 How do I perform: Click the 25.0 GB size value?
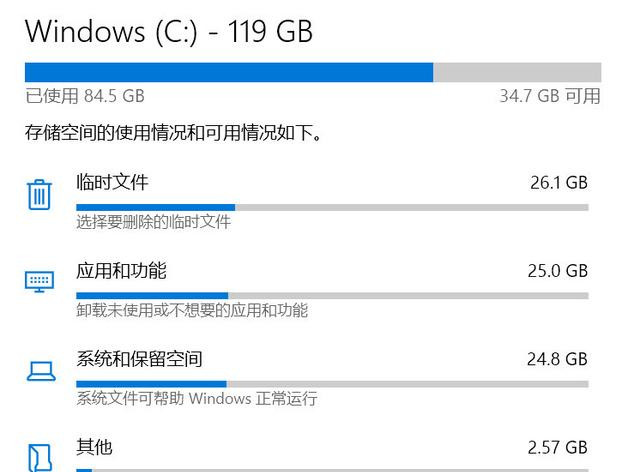558,271
